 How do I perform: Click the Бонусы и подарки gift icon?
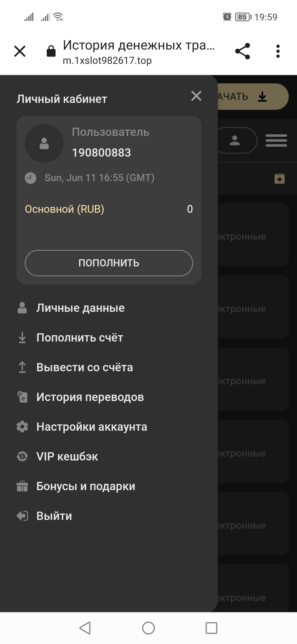[x=22, y=486]
